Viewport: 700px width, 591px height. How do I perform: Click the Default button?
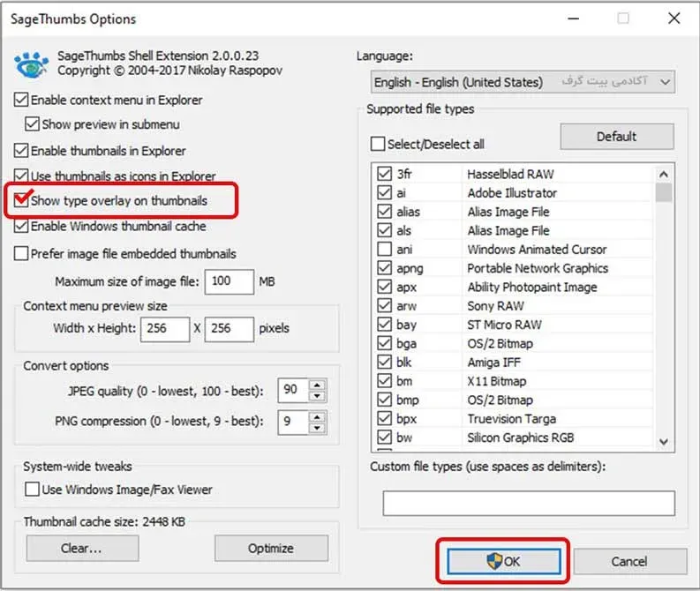tap(617, 137)
